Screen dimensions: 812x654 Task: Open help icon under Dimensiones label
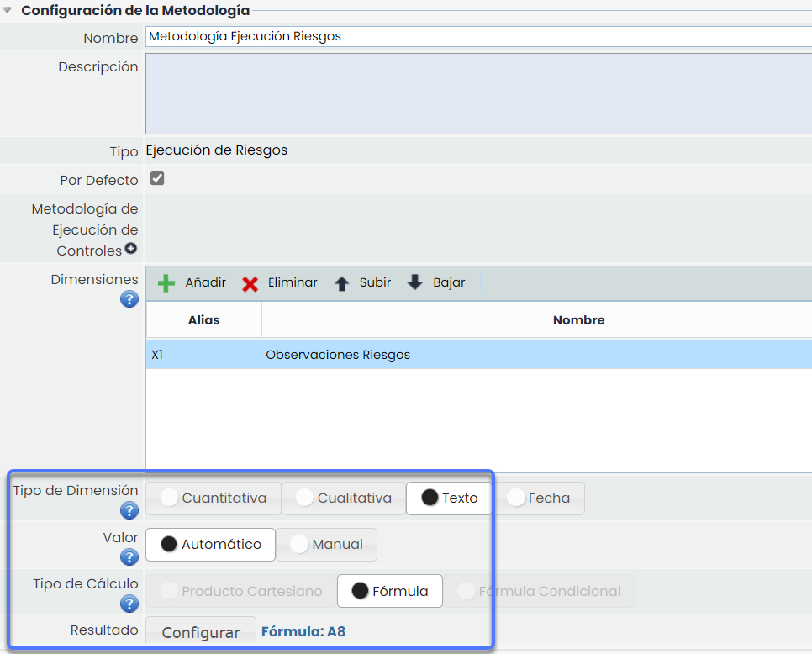129,299
